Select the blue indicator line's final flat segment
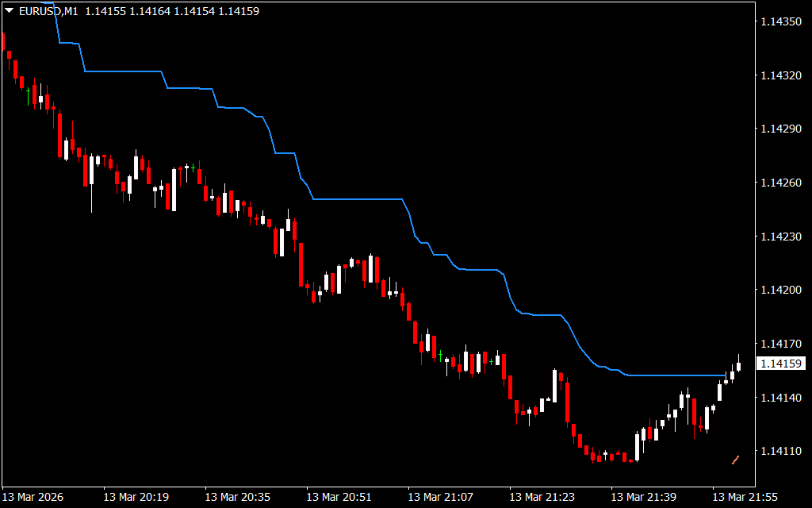 (x=674, y=375)
